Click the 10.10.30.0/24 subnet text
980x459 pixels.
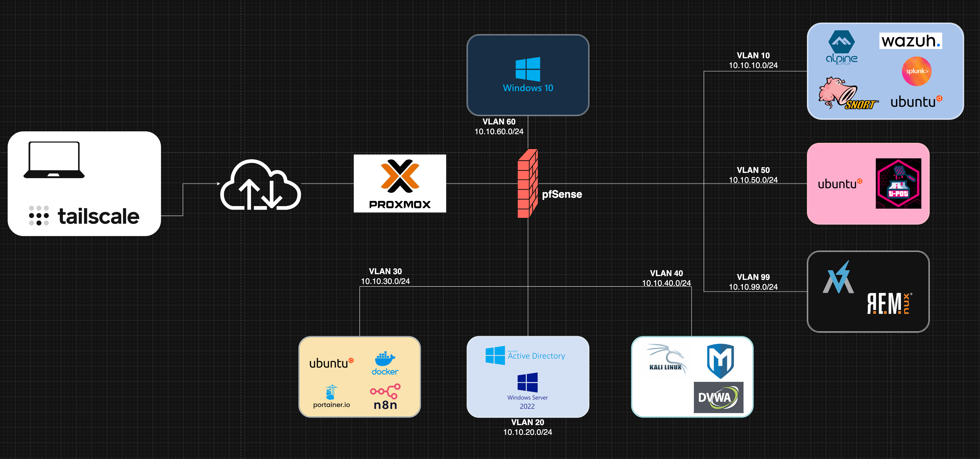(x=385, y=281)
